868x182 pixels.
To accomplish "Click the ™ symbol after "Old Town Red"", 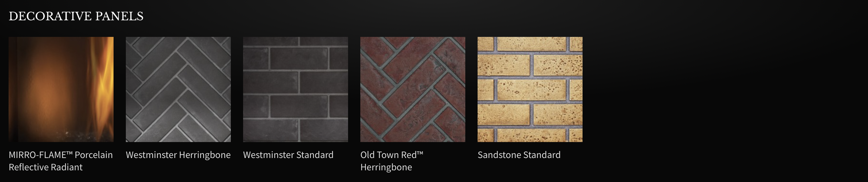I will click(420, 153).
